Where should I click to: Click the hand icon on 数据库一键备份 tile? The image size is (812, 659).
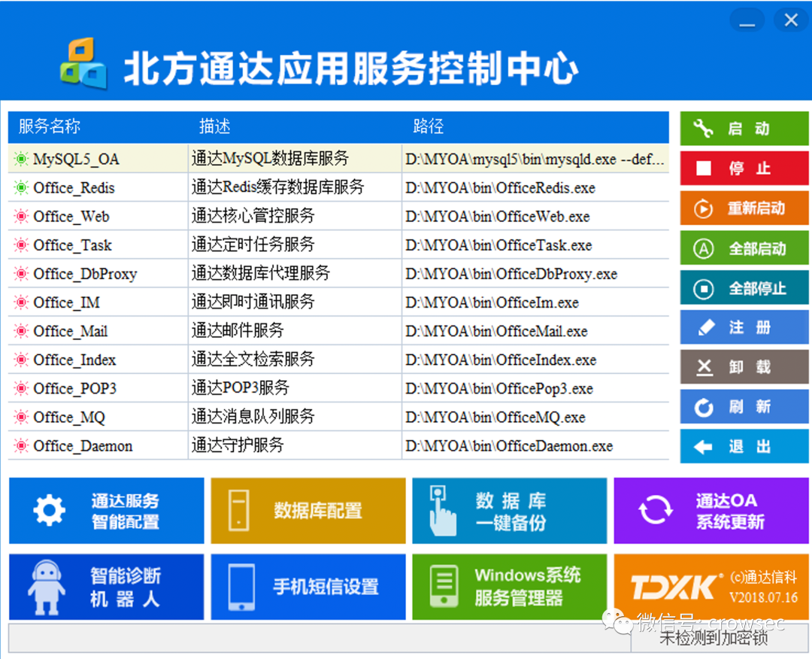click(x=444, y=510)
